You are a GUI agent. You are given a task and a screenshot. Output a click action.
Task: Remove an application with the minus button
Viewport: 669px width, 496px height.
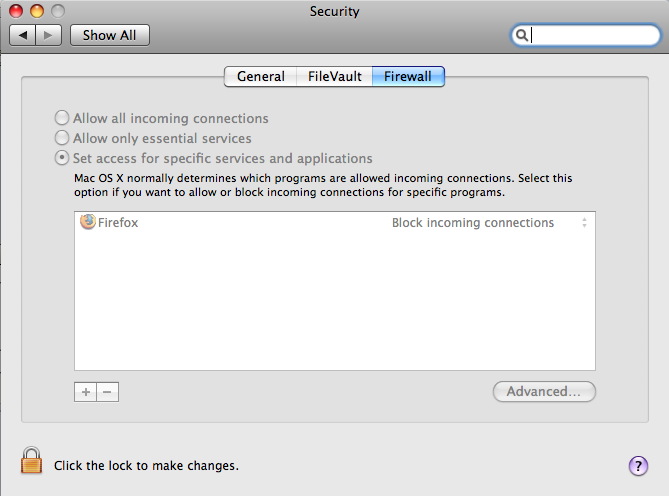(107, 392)
